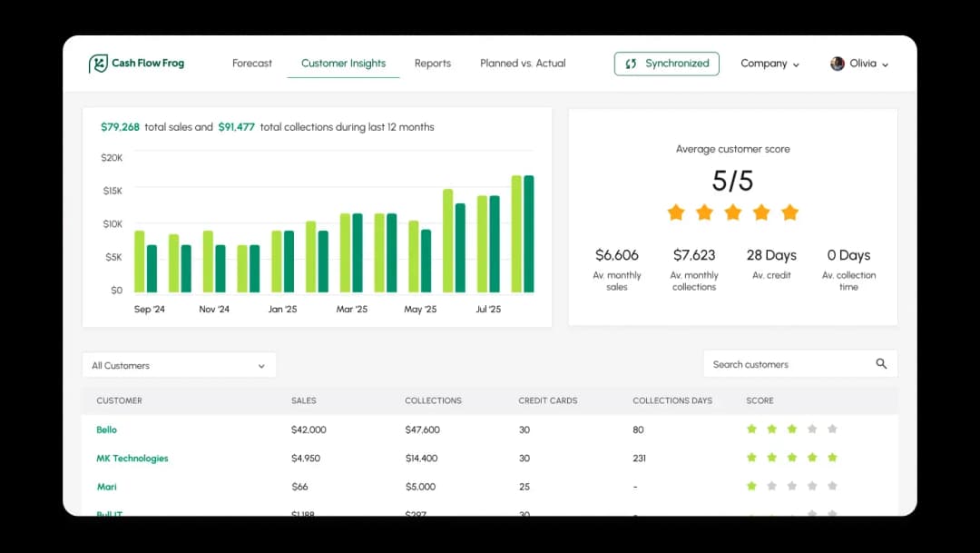Select the Planned vs. Actual tab
The width and height of the screenshot is (980, 553).
tap(522, 64)
